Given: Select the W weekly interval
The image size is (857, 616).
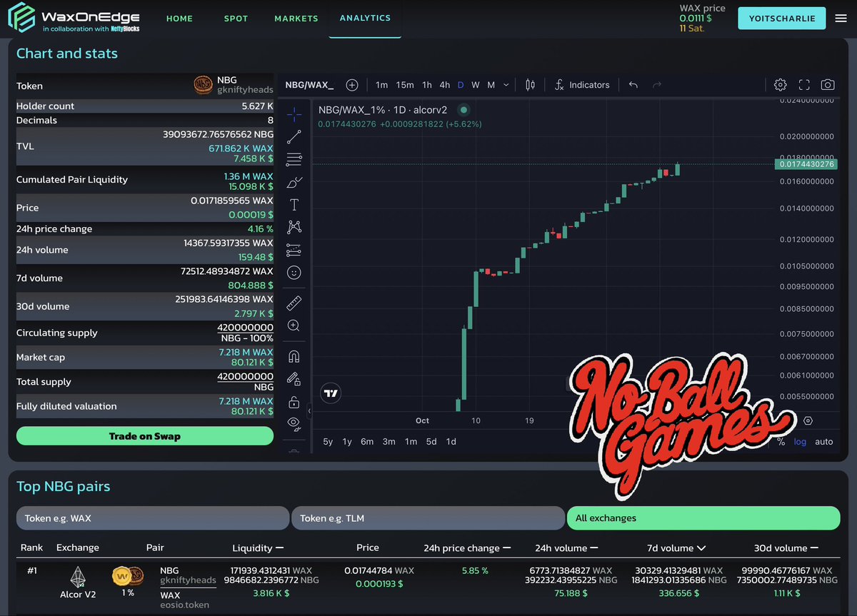Looking at the screenshot, I should tap(476, 85).
